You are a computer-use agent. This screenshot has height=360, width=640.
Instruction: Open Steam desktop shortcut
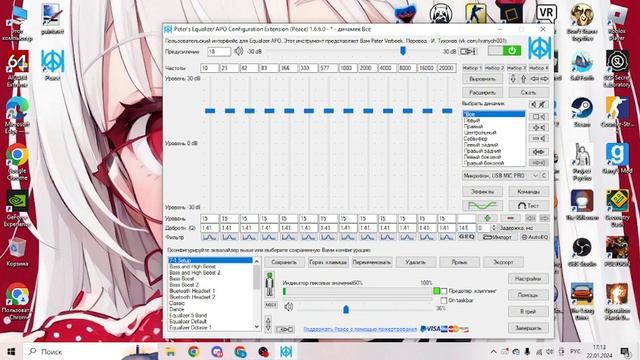(582, 113)
